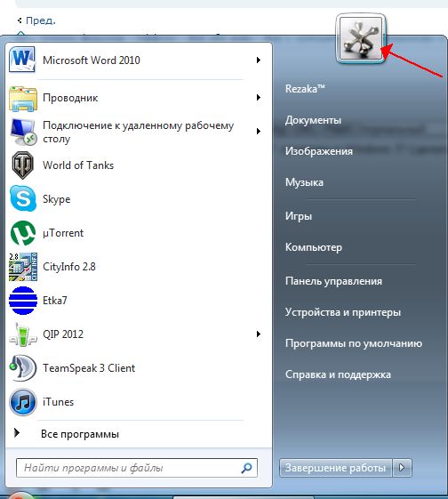Select Устройства и принтеры

tap(343, 312)
